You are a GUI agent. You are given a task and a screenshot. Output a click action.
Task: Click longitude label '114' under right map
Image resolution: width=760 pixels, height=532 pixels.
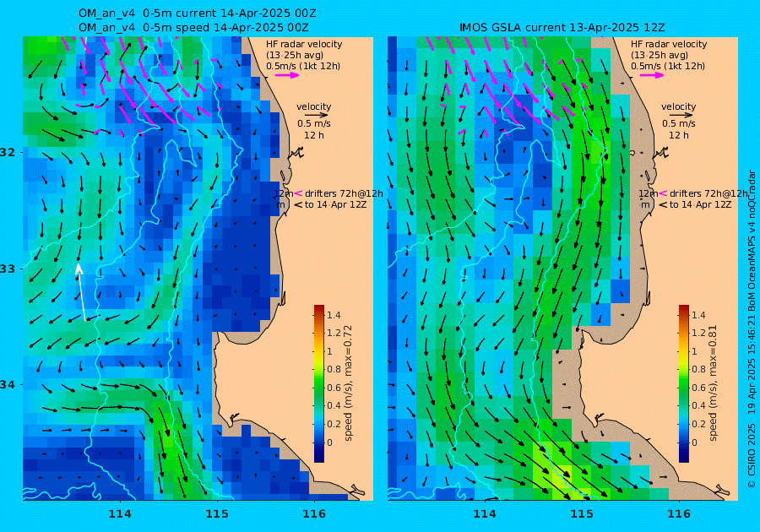pyautogui.click(x=484, y=514)
